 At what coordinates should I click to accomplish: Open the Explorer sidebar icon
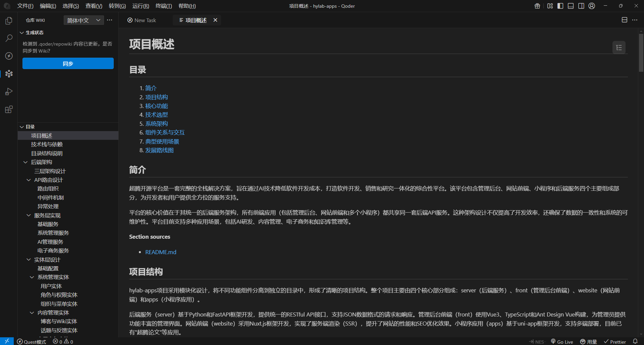click(x=9, y=20)
